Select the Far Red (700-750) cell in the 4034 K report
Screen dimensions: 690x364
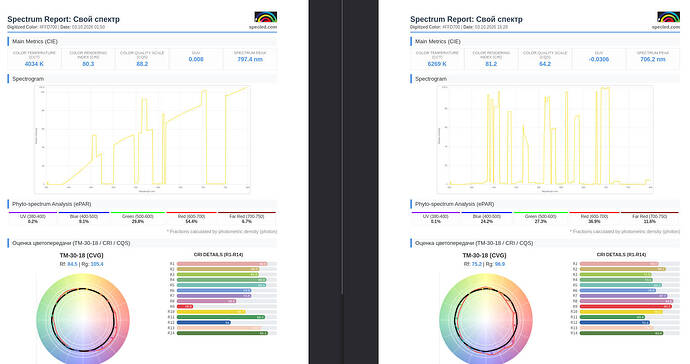[247, 218]
